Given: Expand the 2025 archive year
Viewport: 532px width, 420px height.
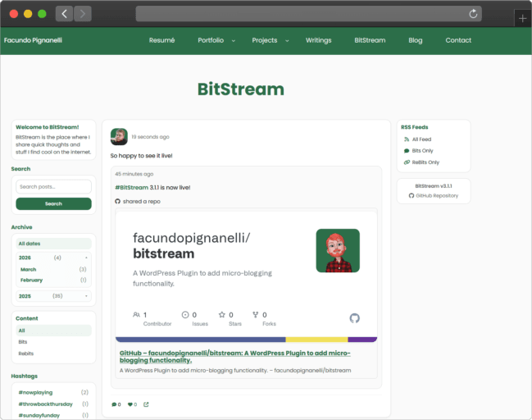Looking at the screenshot, I should coord(86,295).
